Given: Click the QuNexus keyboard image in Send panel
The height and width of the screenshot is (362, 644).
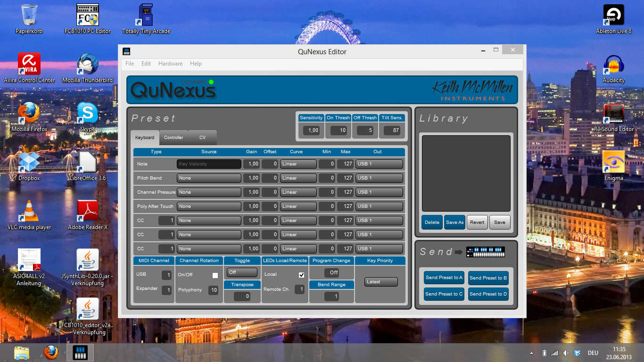Looking at the screenshot, I should tap(486, 252).
